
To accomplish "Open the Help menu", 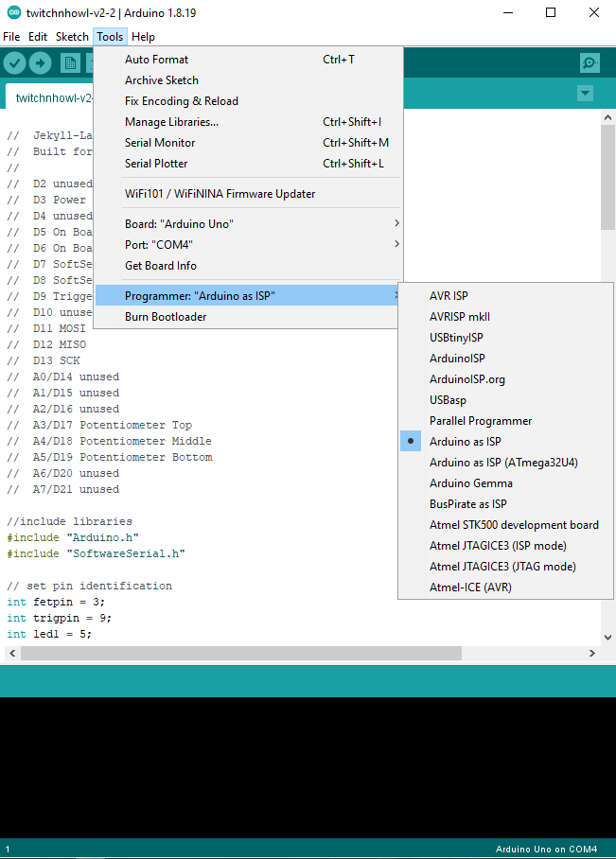I will coord(143,37).
